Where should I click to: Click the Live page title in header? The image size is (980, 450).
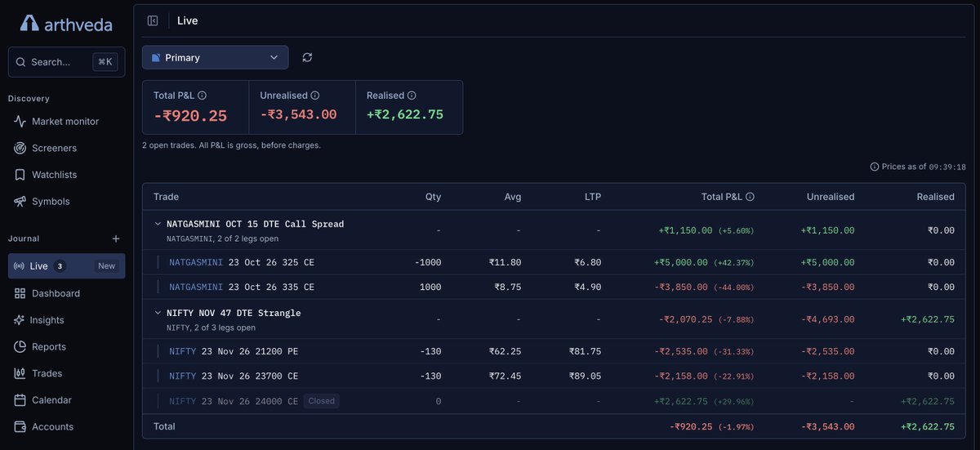[x=187, y=20]
